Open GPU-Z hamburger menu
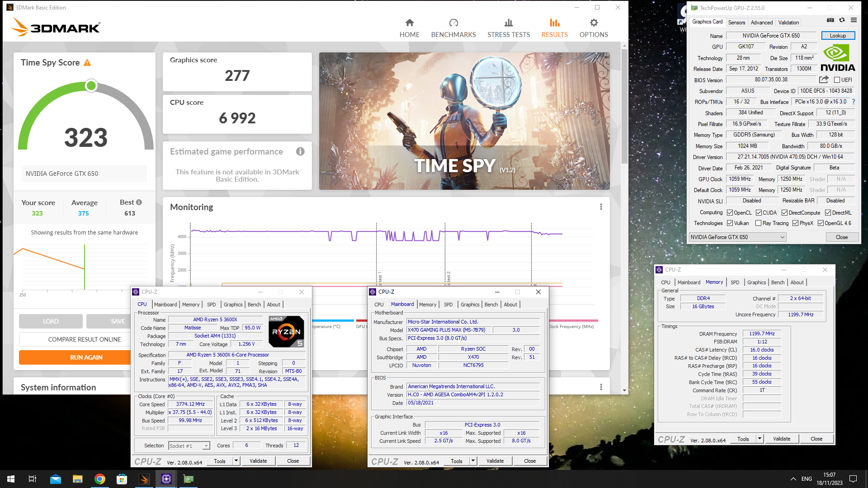This screenshot has height=488, width=868. [x=854, y=20]
